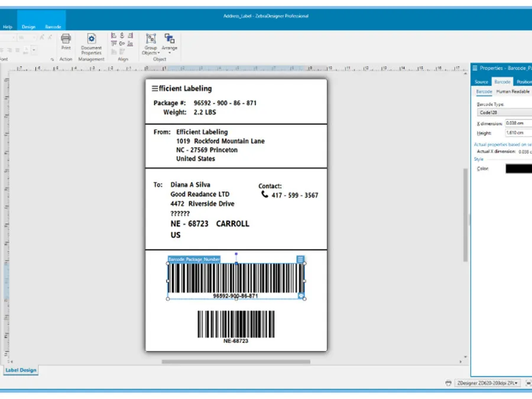
Task: Click the '96592 - 900 - 86 - 871' text
Action: click(x=225, y=103)
